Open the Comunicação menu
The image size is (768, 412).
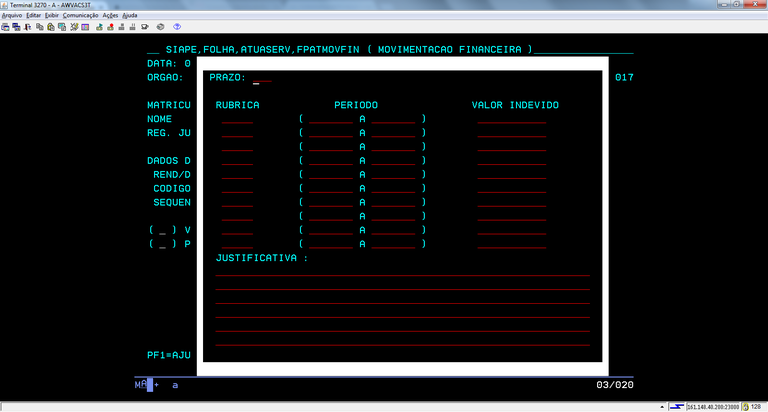80,15
